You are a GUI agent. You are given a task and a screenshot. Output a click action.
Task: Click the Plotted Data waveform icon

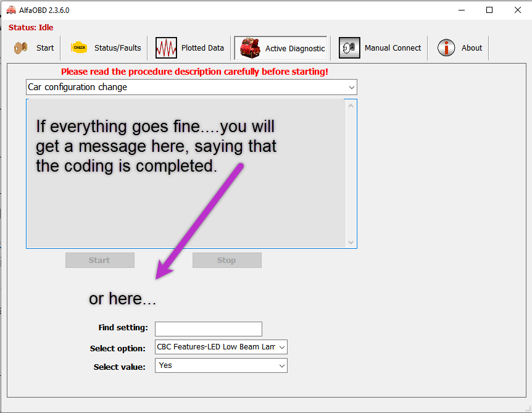[x=166, y=48]
